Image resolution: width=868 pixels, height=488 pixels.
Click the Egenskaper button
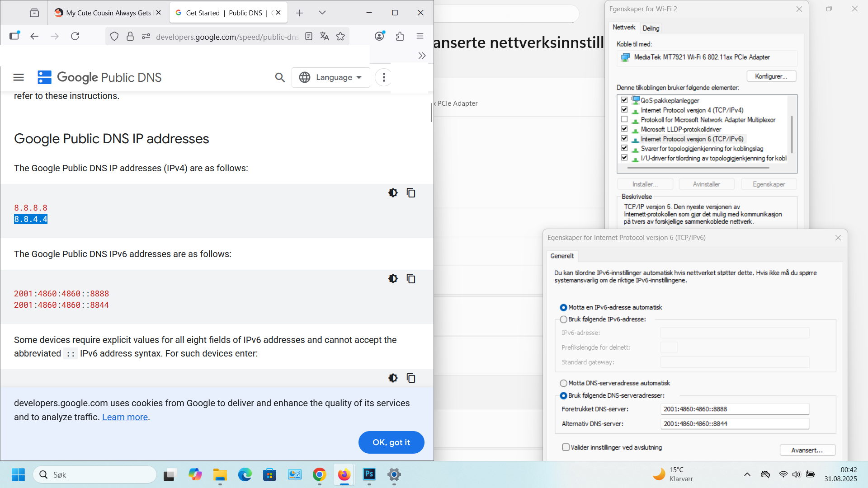pos(769,184)
